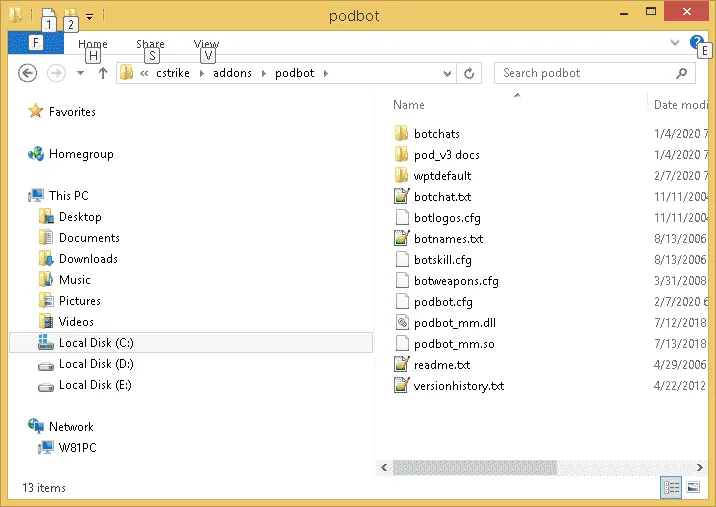This screenshot has height=507, width=716.
Task: Select This PC in the navigation pane
Action: (68, 195)
